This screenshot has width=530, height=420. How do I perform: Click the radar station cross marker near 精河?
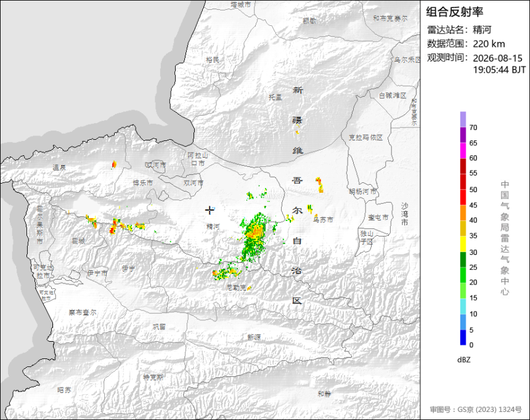[x=210, y=210]
